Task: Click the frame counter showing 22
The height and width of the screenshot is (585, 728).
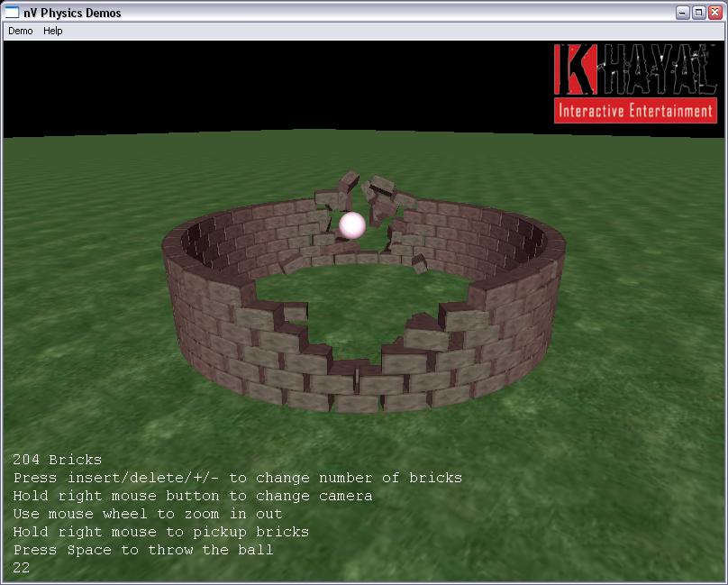Action: (22, 568)
